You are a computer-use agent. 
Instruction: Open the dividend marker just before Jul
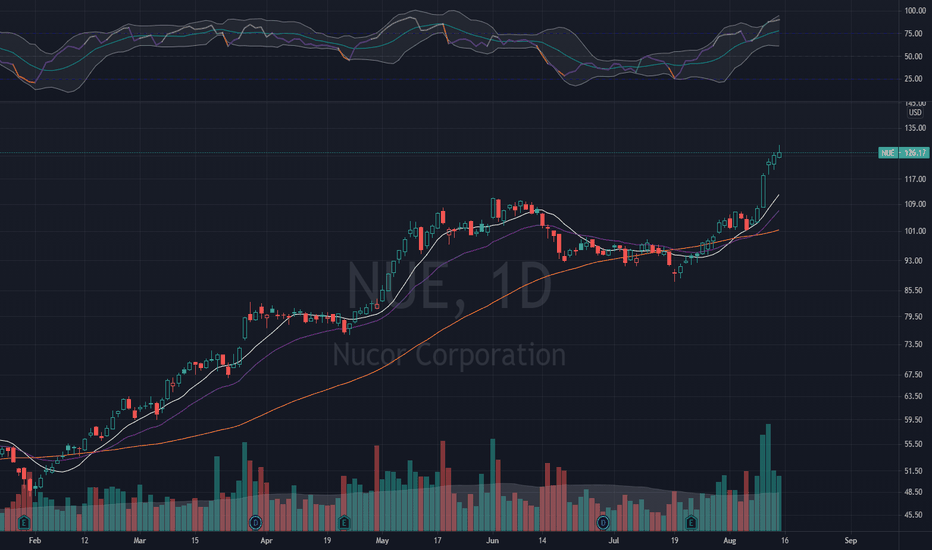603,523
